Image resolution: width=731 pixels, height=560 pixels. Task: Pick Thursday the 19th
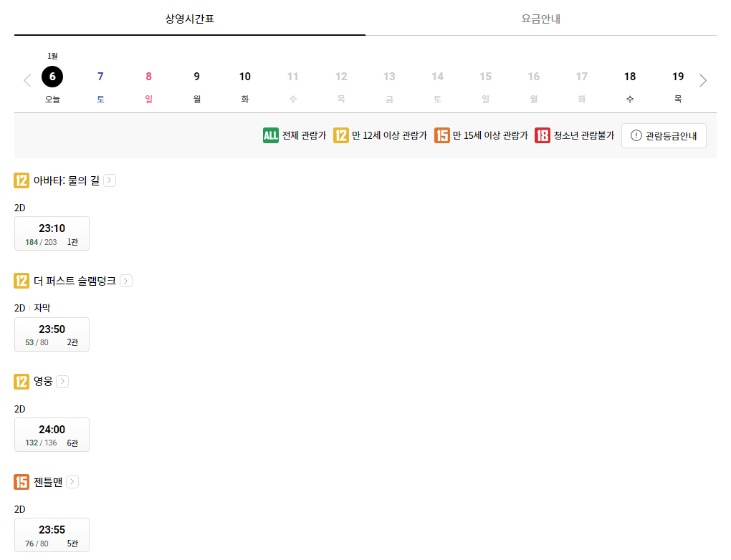(x=678, y=86)
